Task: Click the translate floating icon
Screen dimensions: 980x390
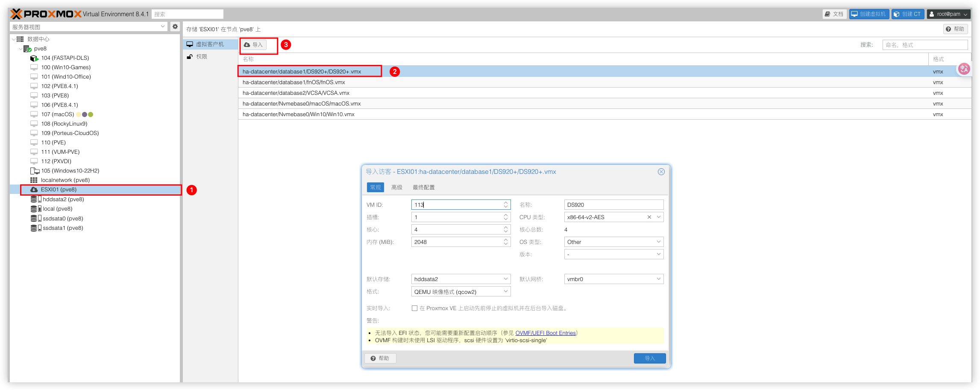Action: coord(964,69)
